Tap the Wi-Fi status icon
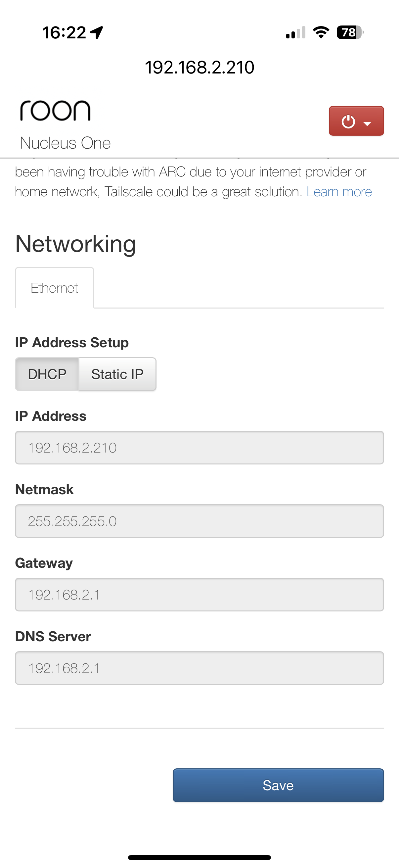399x868 pixels. point(321,32)
